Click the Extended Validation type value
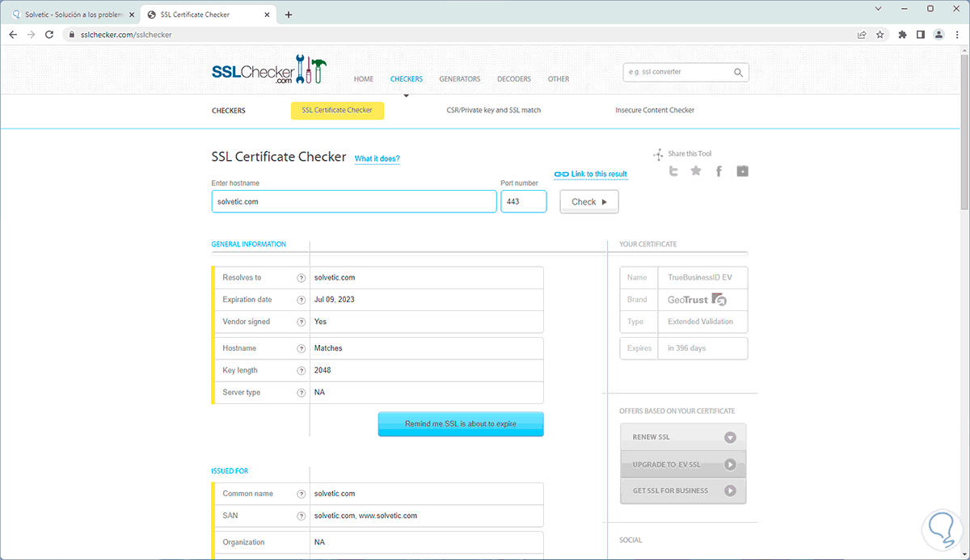The image size is (970, 560). [700, 322]
